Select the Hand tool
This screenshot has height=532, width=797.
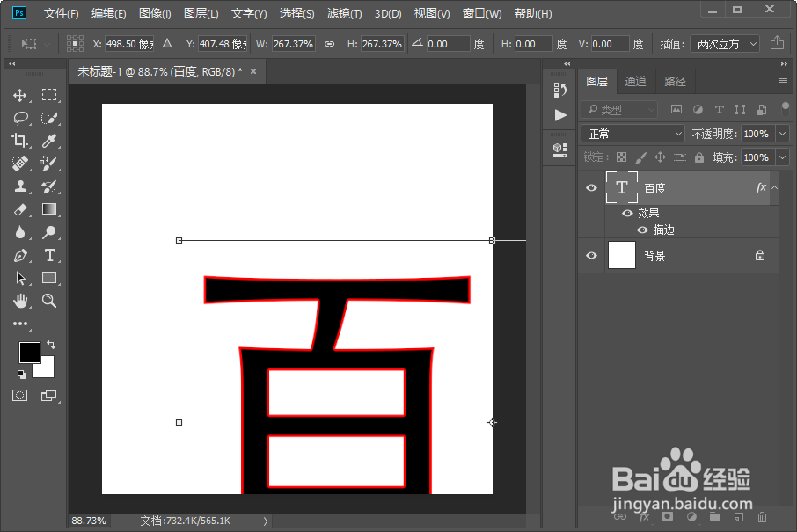pyautogui.click(x=20, y=301)
